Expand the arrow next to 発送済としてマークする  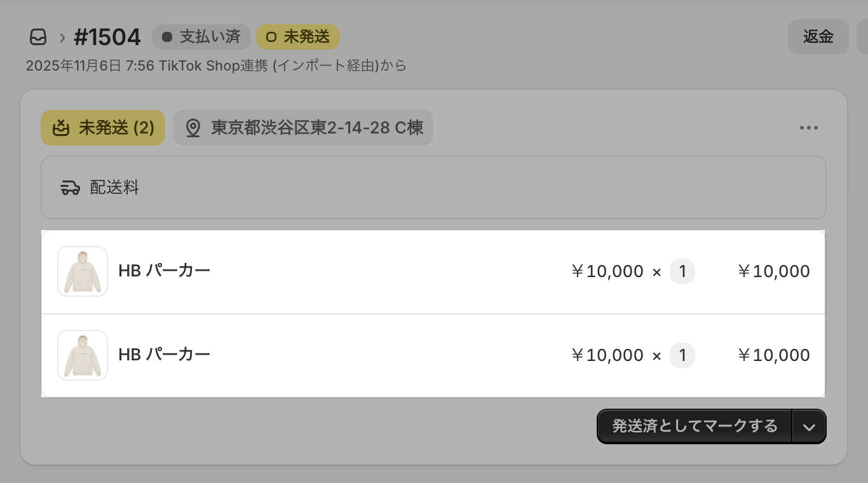point(809,426)
